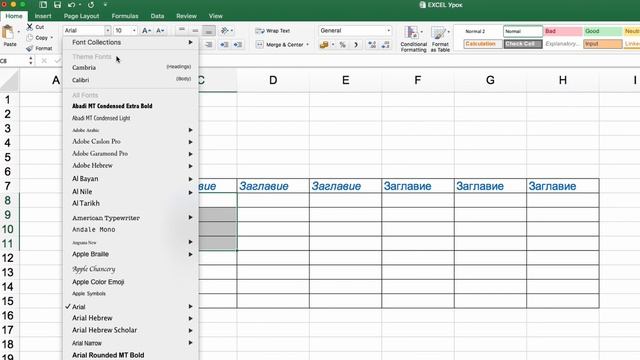Align text to bottom of cell
The width and height of the screenshot is (640, 360).
point(209,30)
